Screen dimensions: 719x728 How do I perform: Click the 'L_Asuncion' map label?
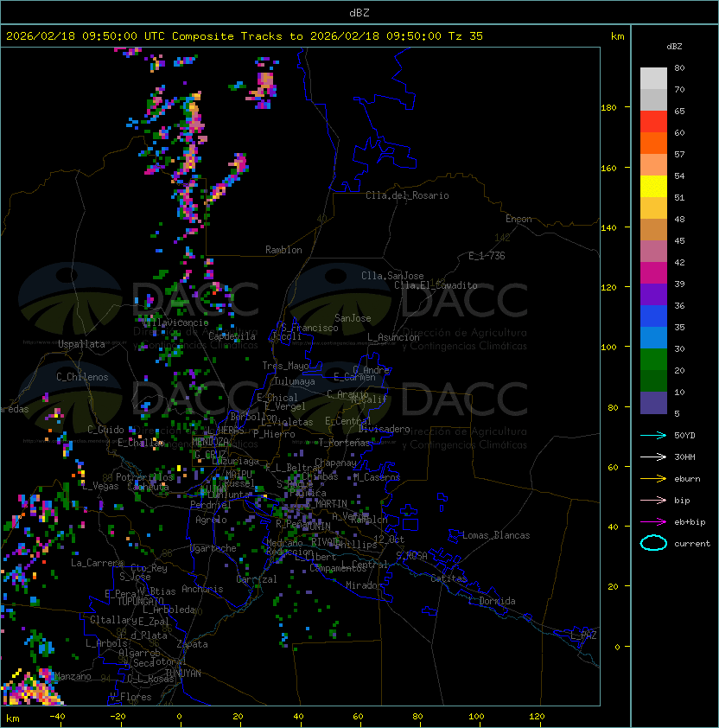[x=393, y=337]
